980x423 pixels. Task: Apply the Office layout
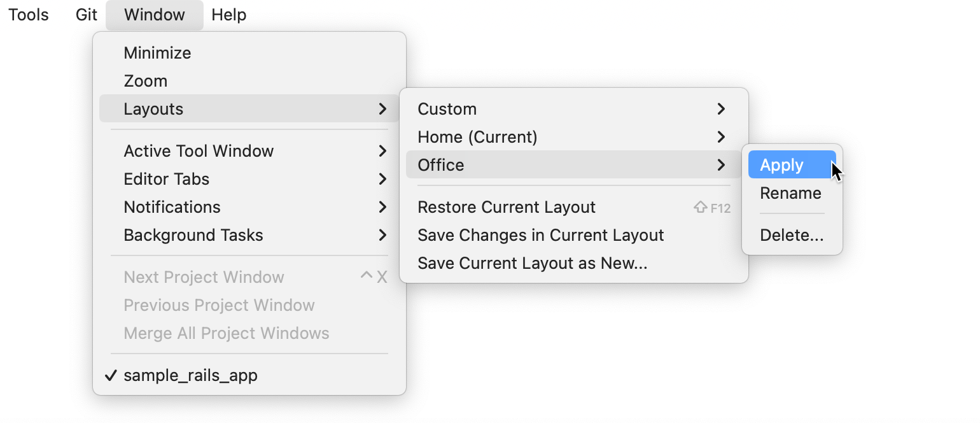(x=782, y=165)
